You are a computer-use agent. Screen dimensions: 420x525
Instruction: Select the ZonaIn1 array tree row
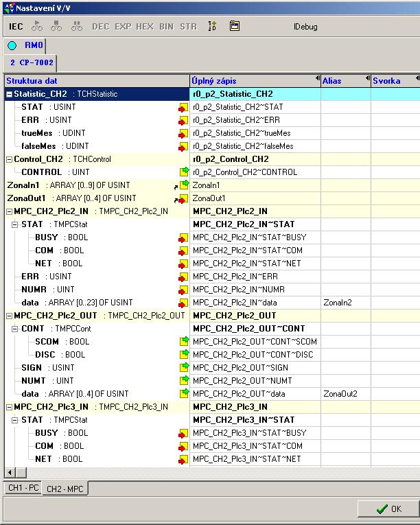pyautogui.click(x=97, y=185)
